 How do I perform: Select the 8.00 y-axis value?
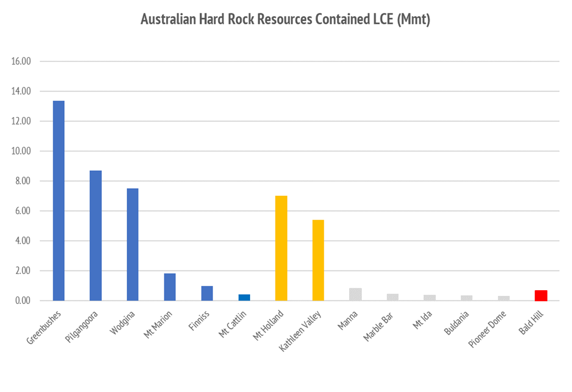23,181
